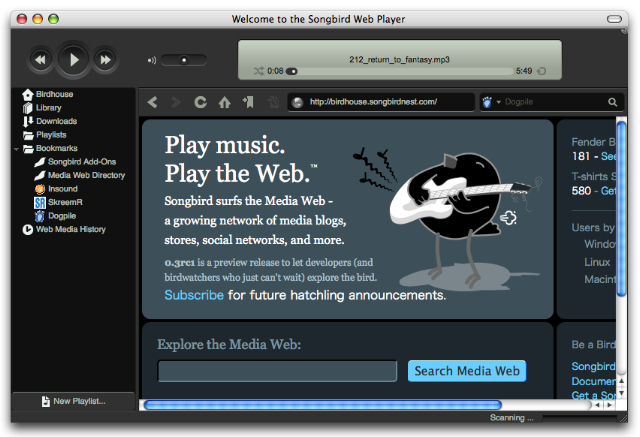This screenshot has width=640, height=437.
Task: Click the add bookmark icon
Action: coord(248,102)
